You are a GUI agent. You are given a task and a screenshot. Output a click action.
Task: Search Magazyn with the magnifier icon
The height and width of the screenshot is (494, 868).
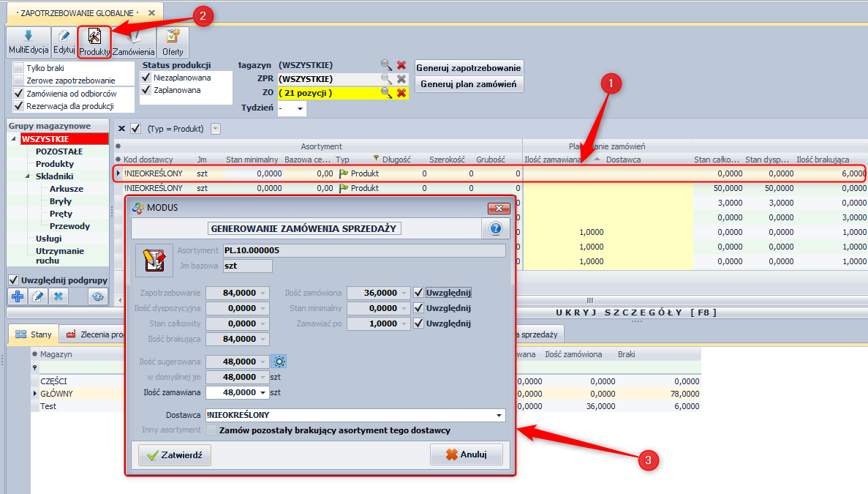[386, 65]
